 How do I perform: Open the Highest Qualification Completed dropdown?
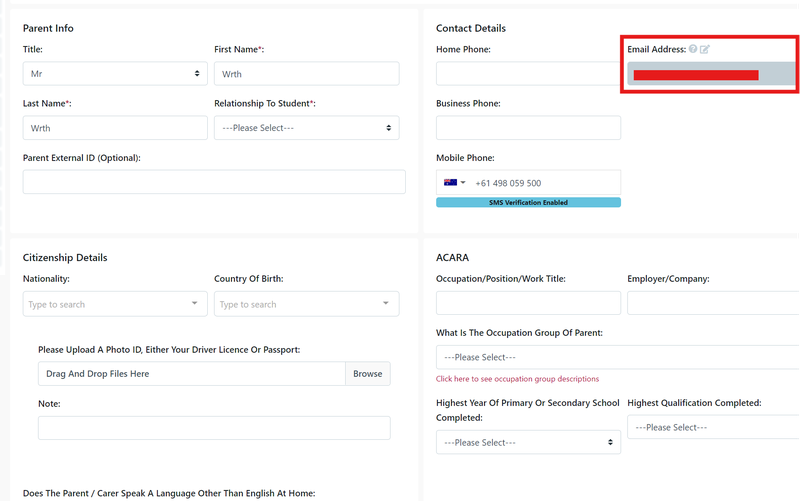point(713,427)
